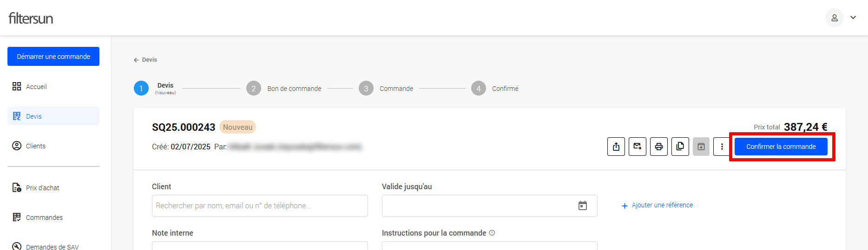Duplicate the quote with the copy icon
This screenshot has height=250, width=868.
(x=680, y=147)
